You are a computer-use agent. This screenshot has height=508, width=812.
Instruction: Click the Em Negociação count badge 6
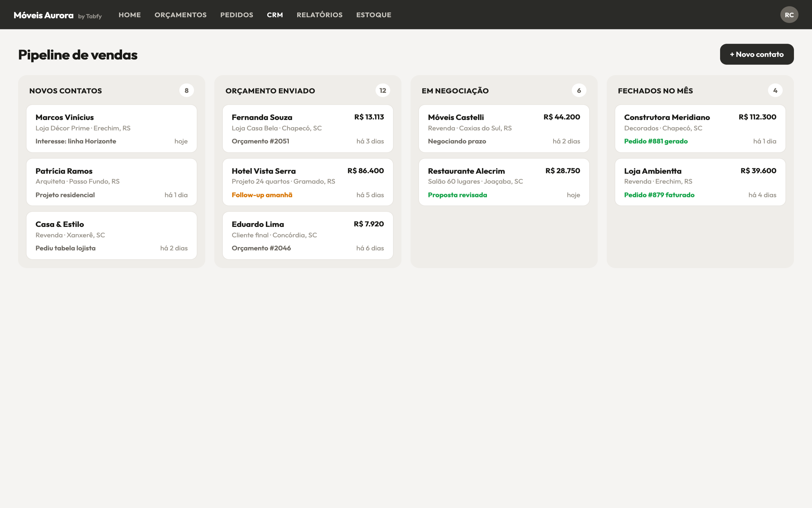[x=579, y=90]
